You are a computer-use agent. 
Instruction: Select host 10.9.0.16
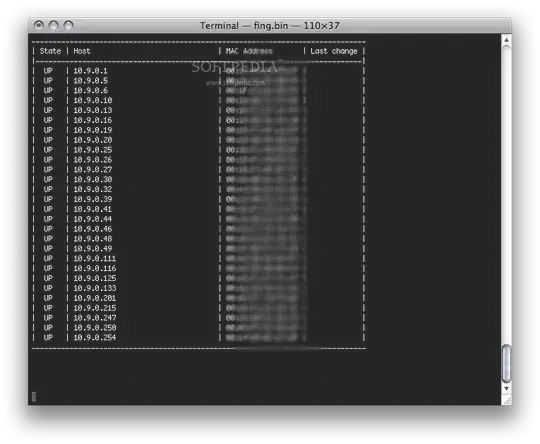93,120
